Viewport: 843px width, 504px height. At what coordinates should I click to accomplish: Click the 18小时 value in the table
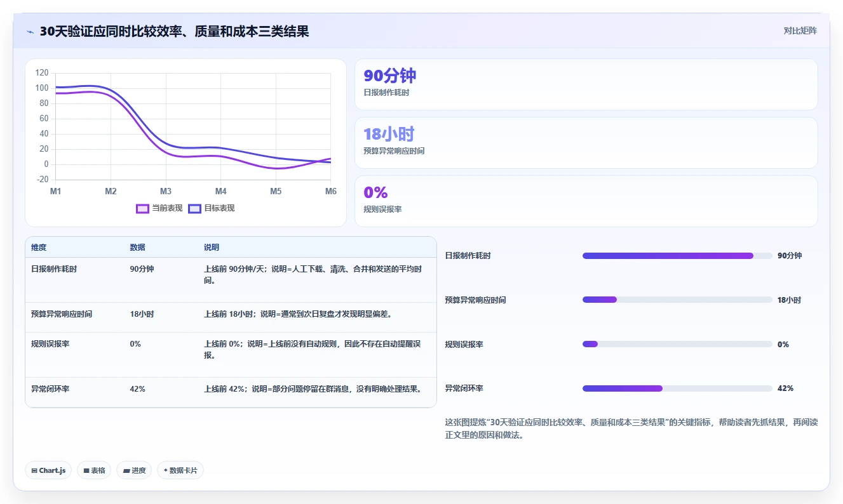pyautogui.click(x=142, y=314)
